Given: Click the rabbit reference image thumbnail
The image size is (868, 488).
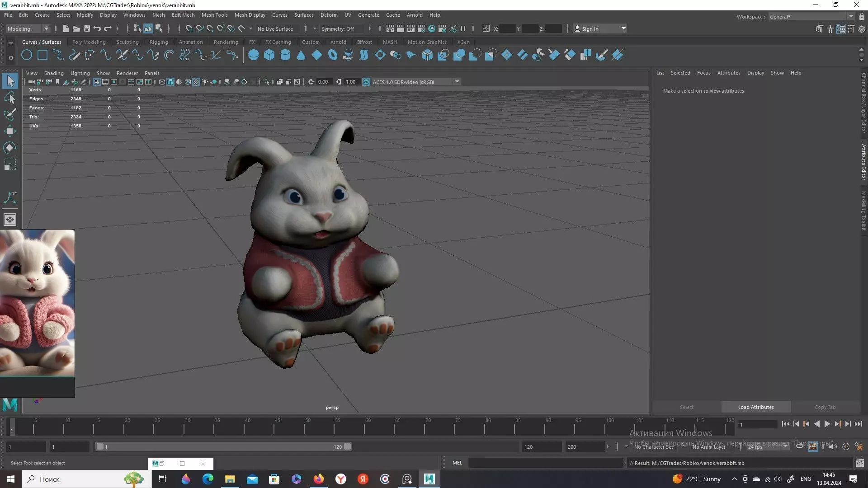Looking at the screenshot, I should pos(37,303).
